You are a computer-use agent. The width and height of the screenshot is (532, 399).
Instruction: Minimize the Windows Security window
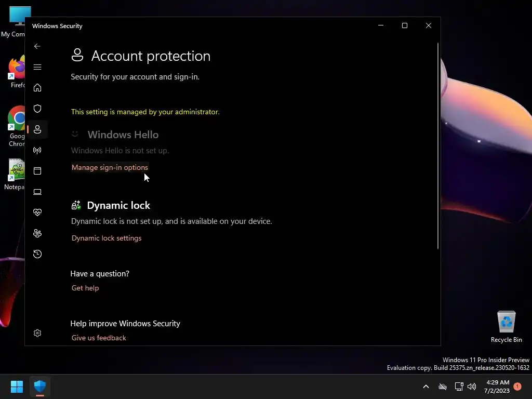click(x=381, y=26)
